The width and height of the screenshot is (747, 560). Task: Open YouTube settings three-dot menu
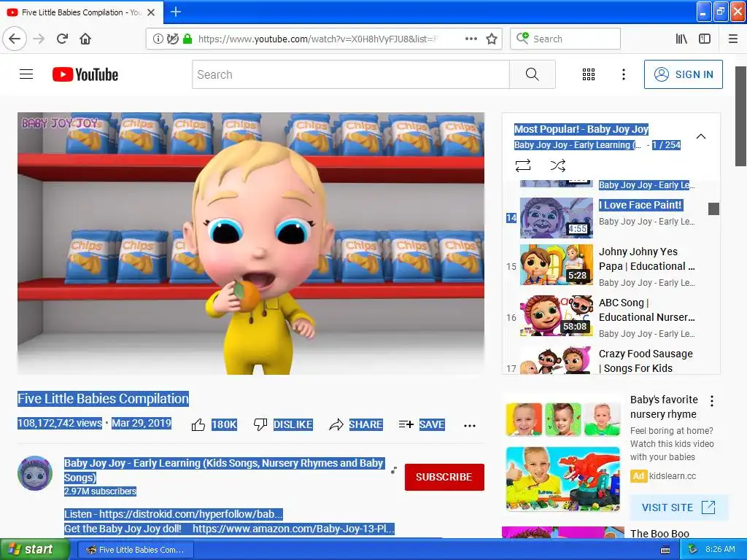tap(623, 74)
